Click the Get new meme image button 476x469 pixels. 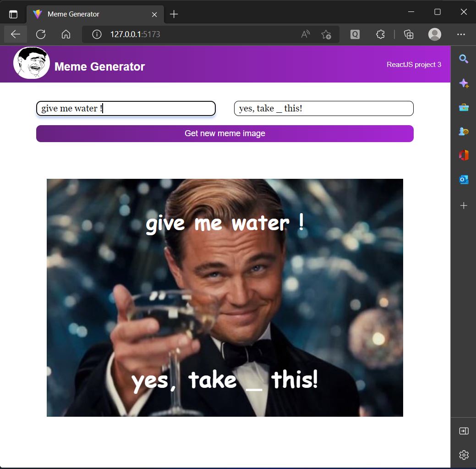(225, 133)
